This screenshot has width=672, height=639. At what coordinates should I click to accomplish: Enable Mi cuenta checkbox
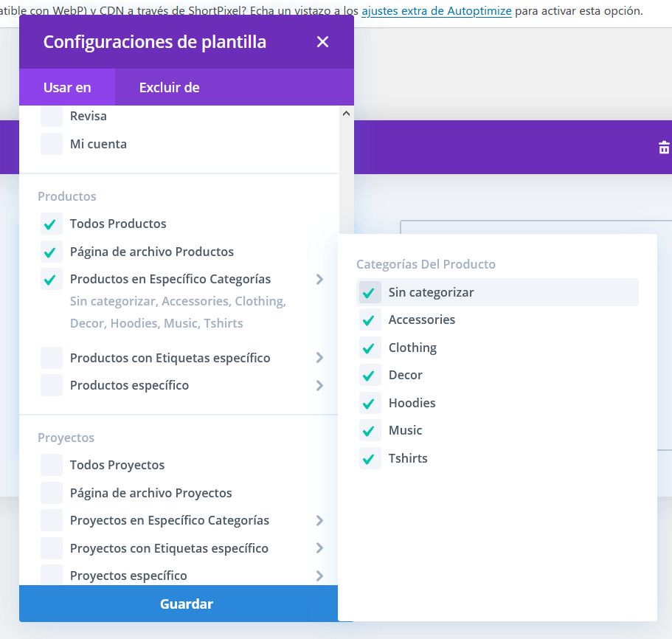pyautogui.click(x=52, y=144)
